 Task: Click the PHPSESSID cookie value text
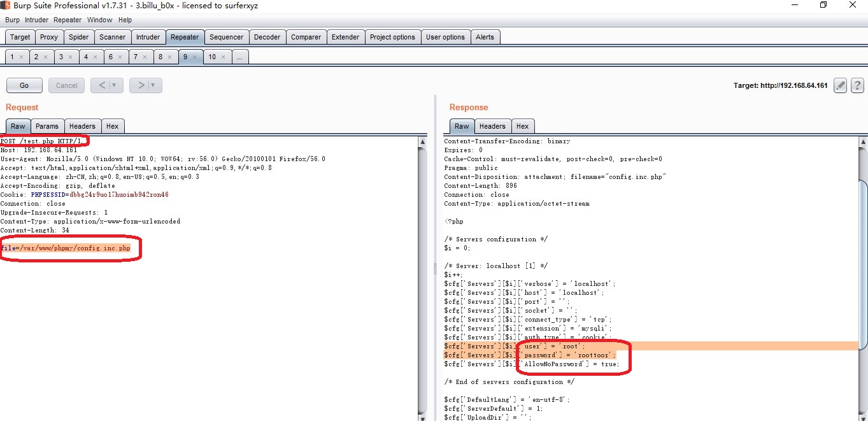[119, 194]
